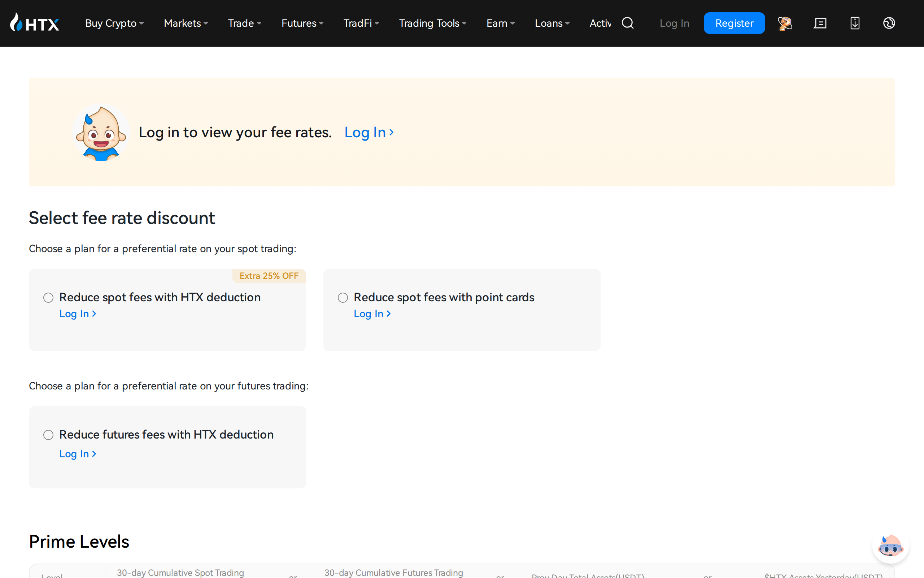Open the app download icon
The height and width of the screenshot is (578, 924).
pyautogui.click(x=855, y=23)
